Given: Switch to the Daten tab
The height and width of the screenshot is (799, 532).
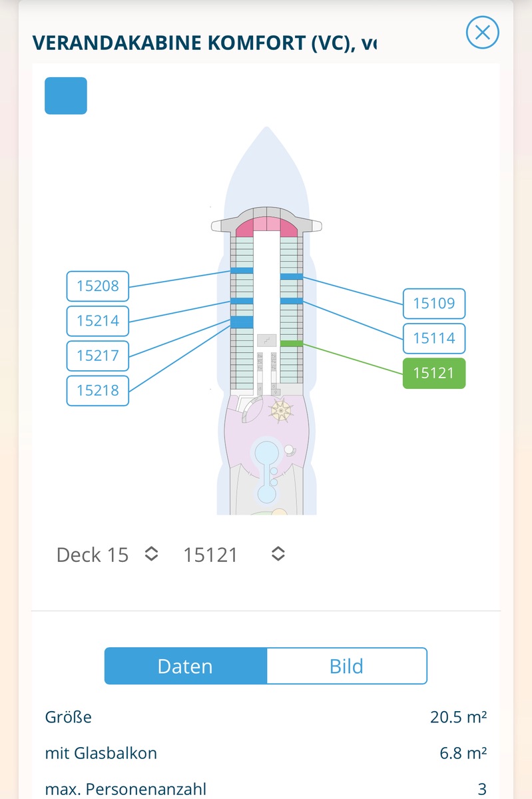Looking at the screenshot, I should point(185,666).
